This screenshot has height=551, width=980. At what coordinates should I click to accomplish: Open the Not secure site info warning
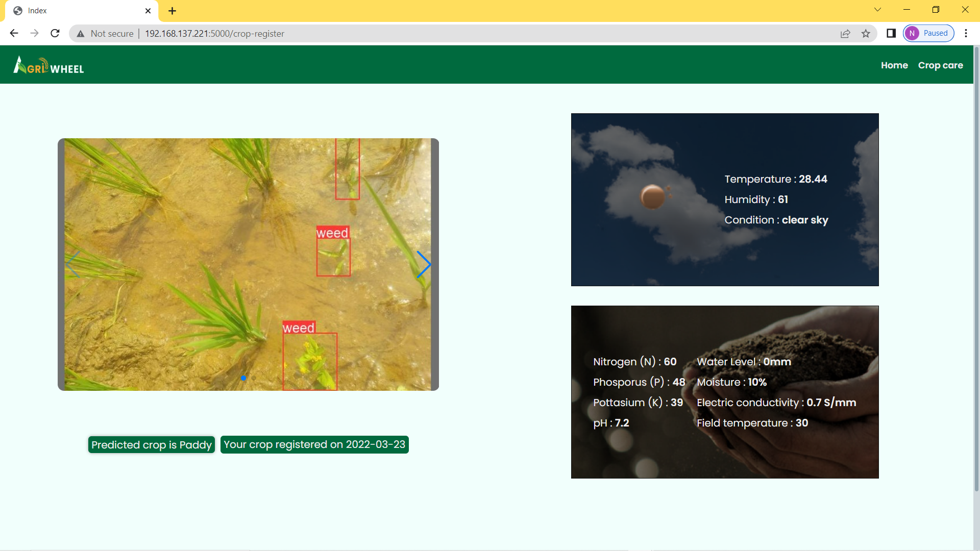click(x=105, y=34)
